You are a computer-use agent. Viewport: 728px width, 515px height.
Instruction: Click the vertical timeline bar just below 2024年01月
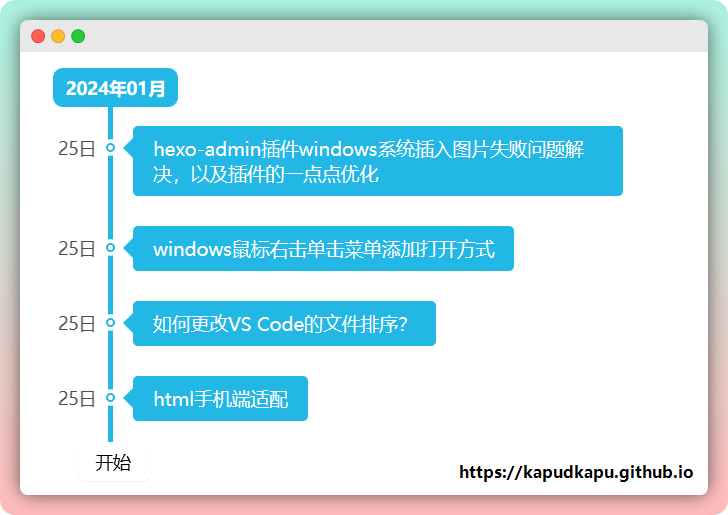110,118
